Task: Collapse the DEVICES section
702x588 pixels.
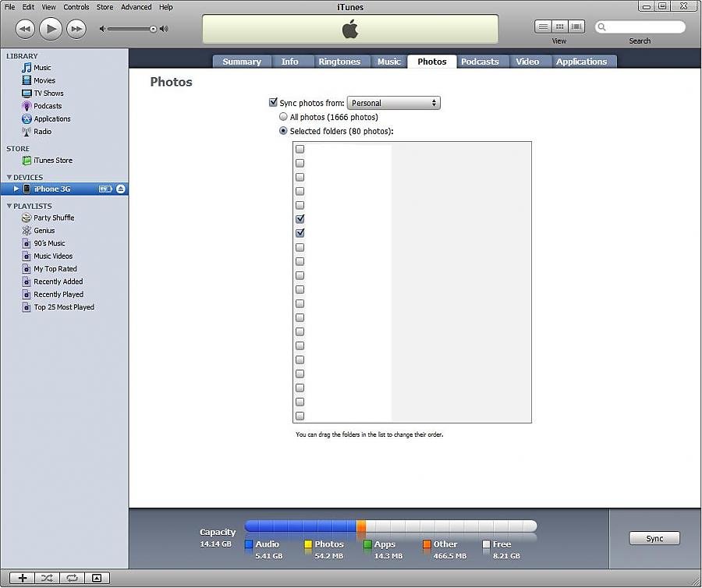Action: pos(9,177)
